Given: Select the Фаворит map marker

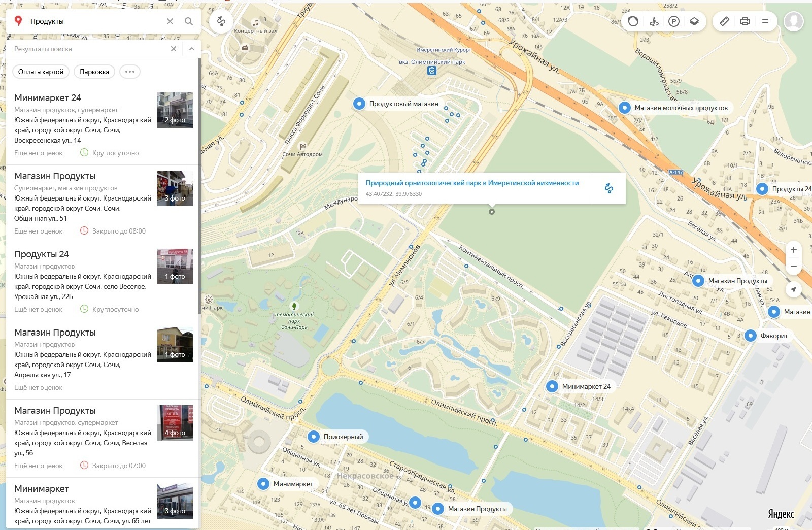Looking at the screenshot, I should click(x=751, y=336).
